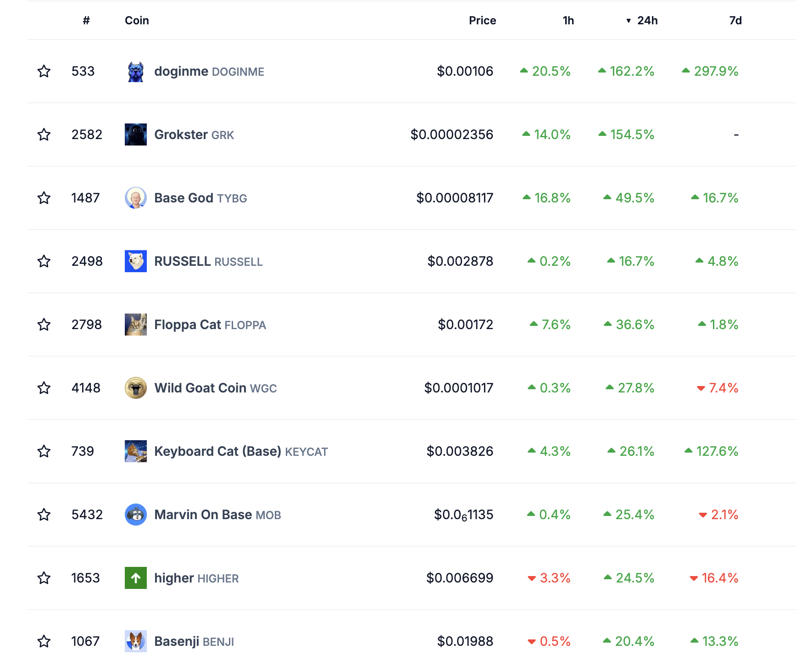Sort by the Coin column header

point(137,21)
